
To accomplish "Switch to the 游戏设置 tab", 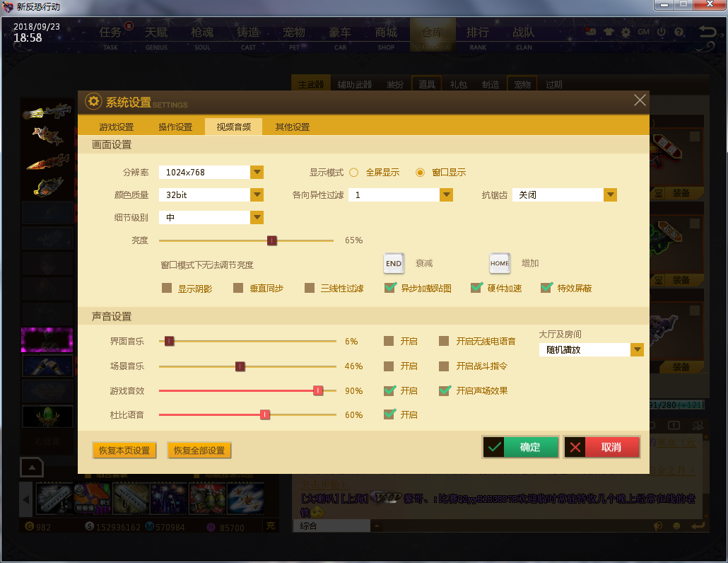I will [116, 127].
